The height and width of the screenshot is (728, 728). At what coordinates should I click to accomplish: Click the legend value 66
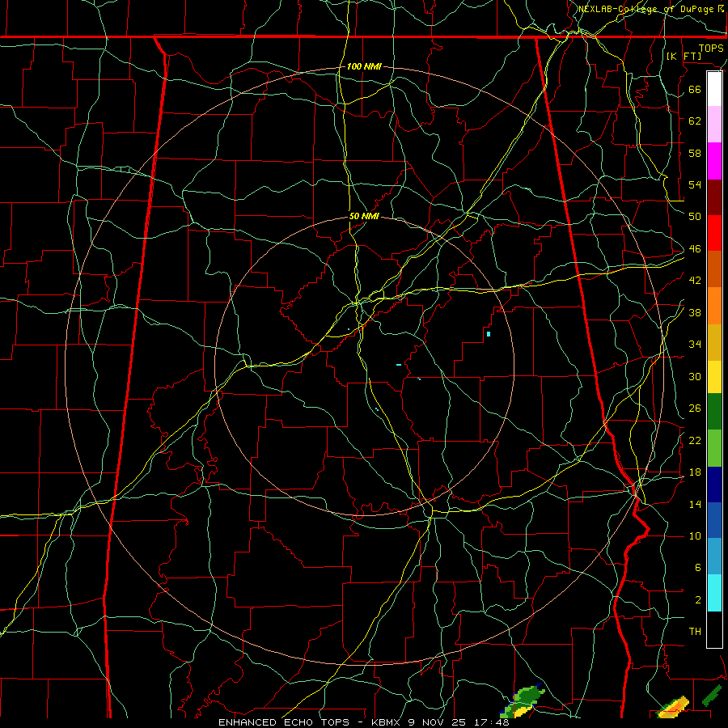(695, 89)
